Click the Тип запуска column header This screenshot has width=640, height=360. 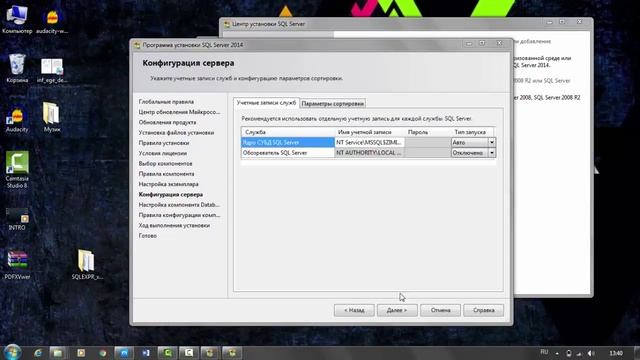click(x=473, y=132)
